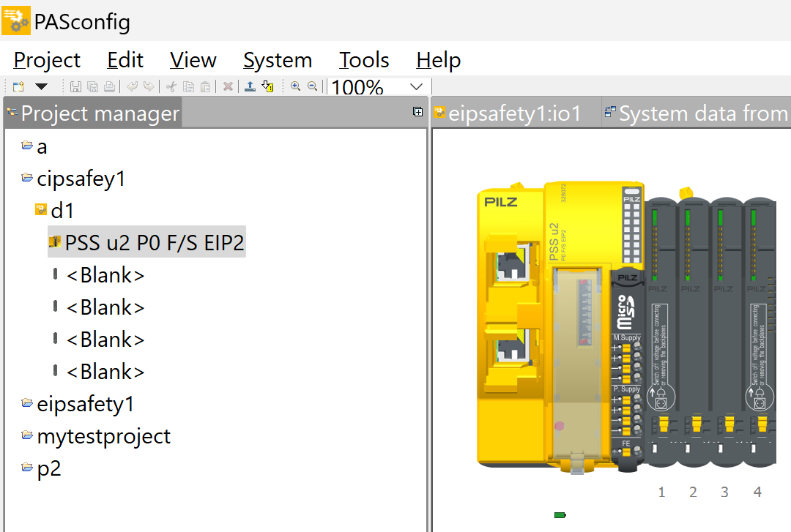Open the View menu

coord(193,61)
